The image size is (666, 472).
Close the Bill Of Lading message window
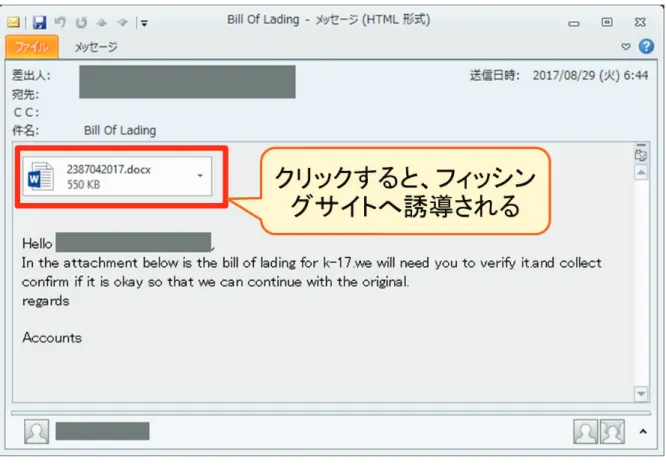point(640,22)
